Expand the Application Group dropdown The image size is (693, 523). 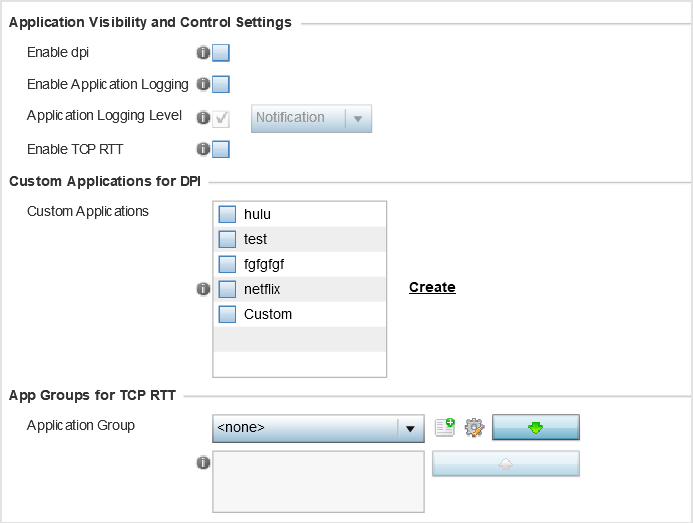[318, 428]
